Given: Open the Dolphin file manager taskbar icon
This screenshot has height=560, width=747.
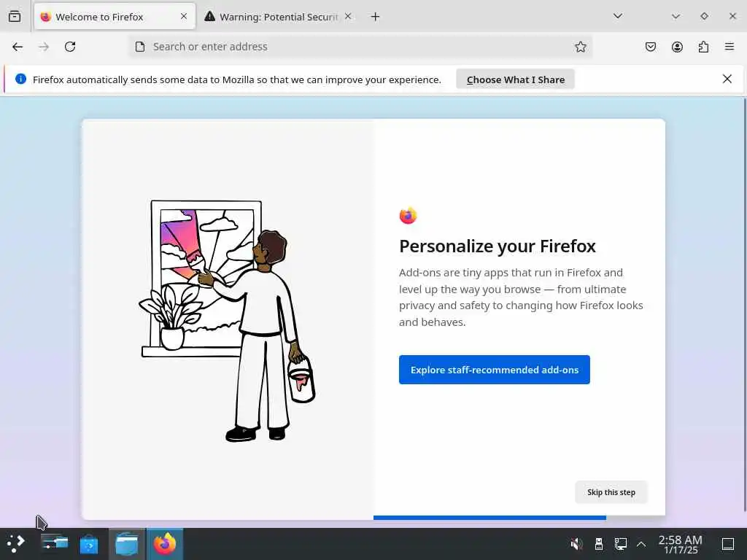Looking at the screenshot, I should 127,544.
